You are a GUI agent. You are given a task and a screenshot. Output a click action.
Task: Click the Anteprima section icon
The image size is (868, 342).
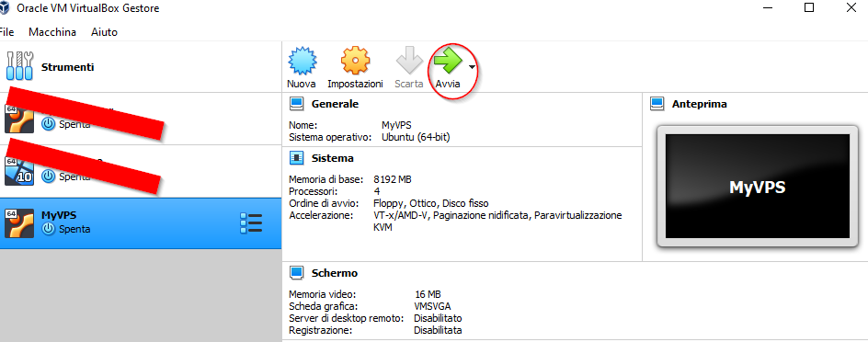[657, 104]
